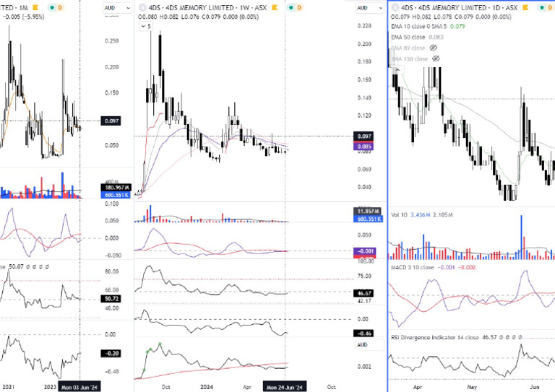Click the 46.67 RSI value label
Screen dimensions: 555x392
pyautogui.click(x=364, y=293)
